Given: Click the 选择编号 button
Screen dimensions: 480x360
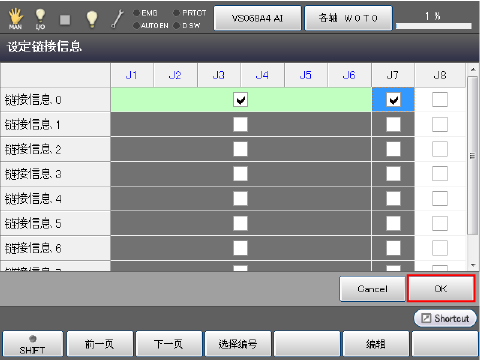Looking at the screenshot, I should pyautogui.click(x=238, y=344).
